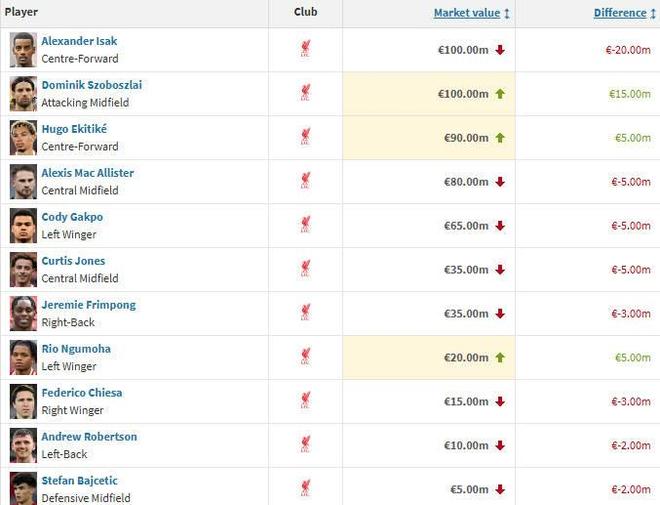Go to Rio Ngumoha's player page
Image resolution: width=660 pixels, height=505 pixels.
[x=76, y=349]
